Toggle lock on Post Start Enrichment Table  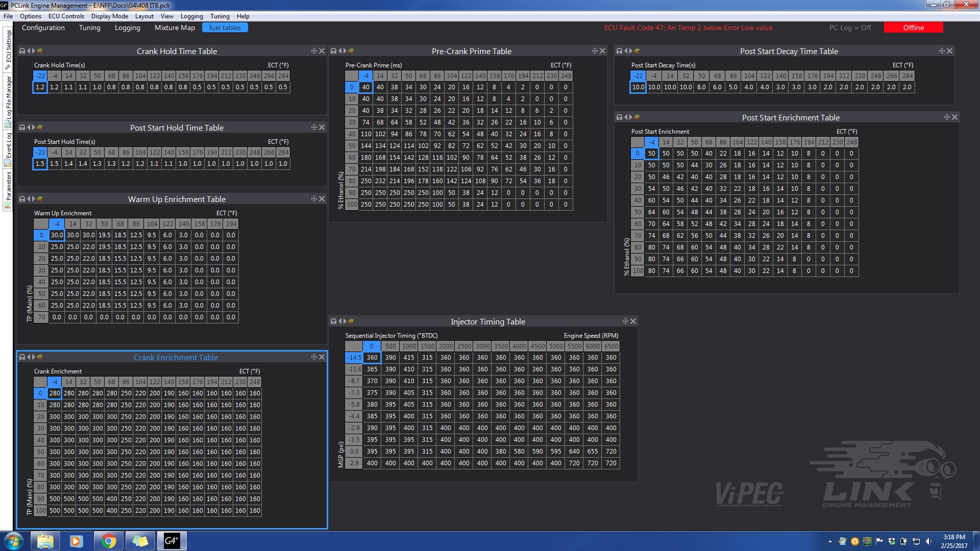619,117
